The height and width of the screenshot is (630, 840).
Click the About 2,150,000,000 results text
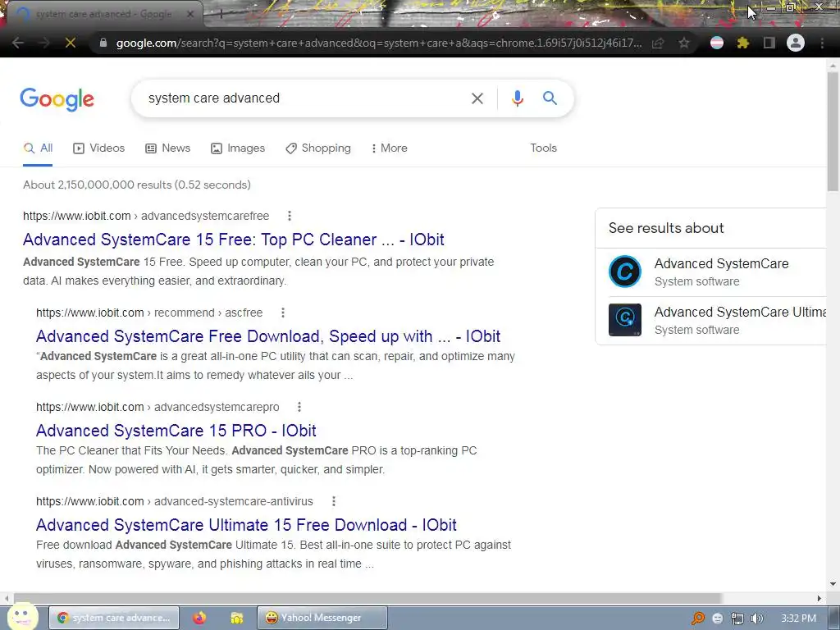coord(137,185)
